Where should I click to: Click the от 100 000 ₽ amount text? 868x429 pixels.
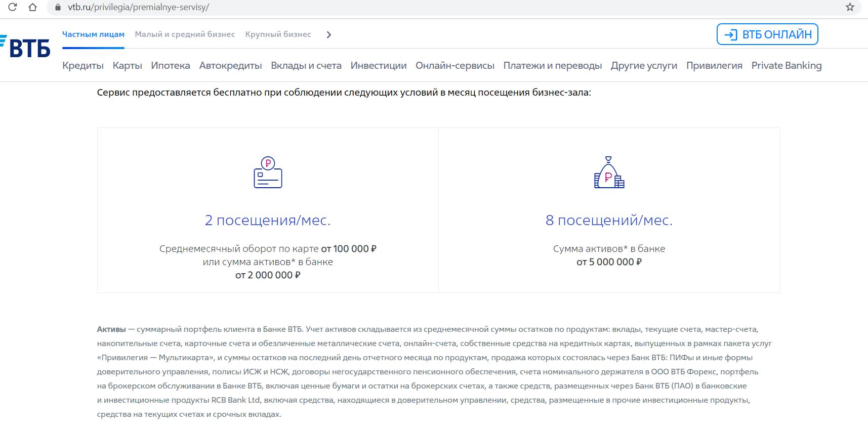click(x=349, y=248)
